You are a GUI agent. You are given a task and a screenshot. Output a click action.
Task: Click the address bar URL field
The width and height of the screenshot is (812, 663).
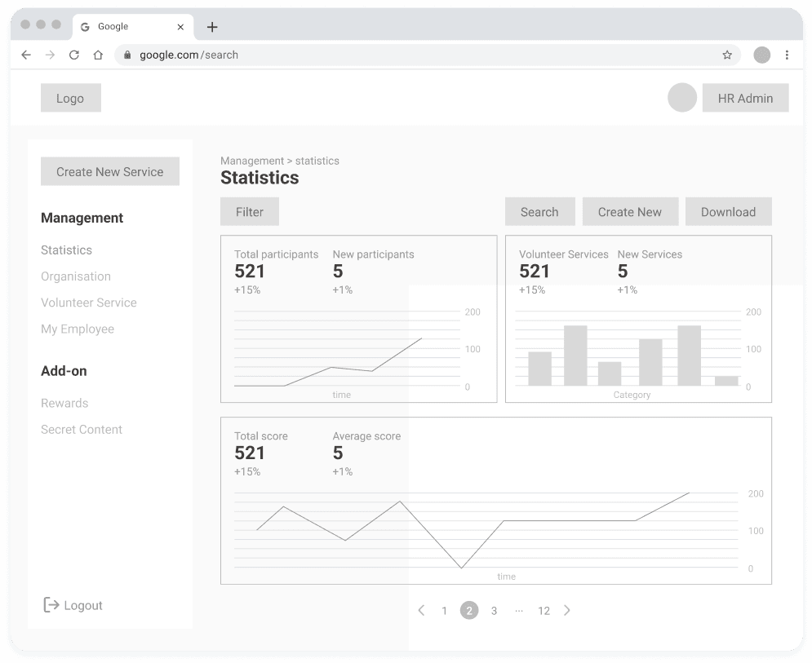[428, 55]
